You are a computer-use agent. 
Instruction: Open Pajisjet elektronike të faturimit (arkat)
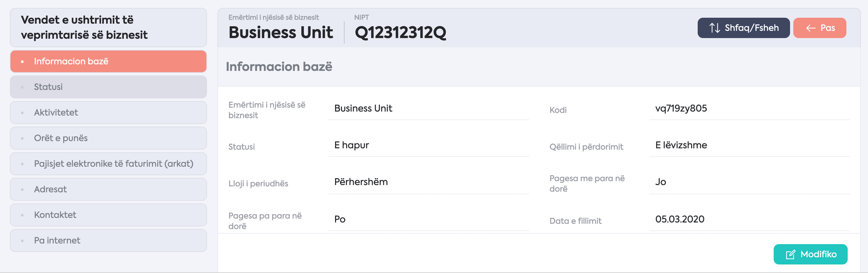point(108,164)
